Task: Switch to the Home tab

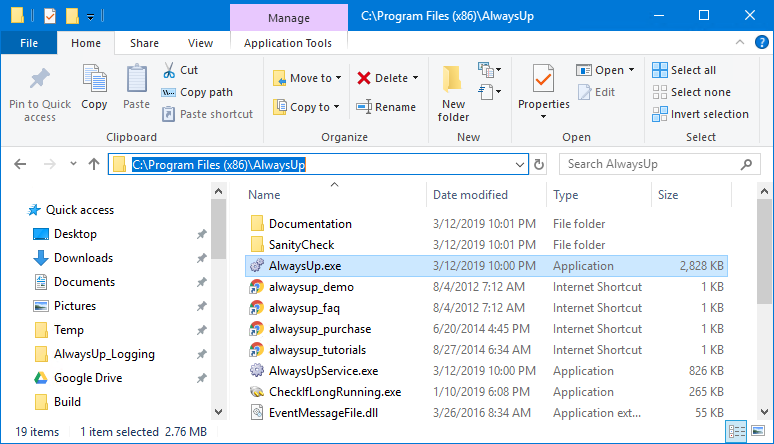Action: (x=86, y=43)
